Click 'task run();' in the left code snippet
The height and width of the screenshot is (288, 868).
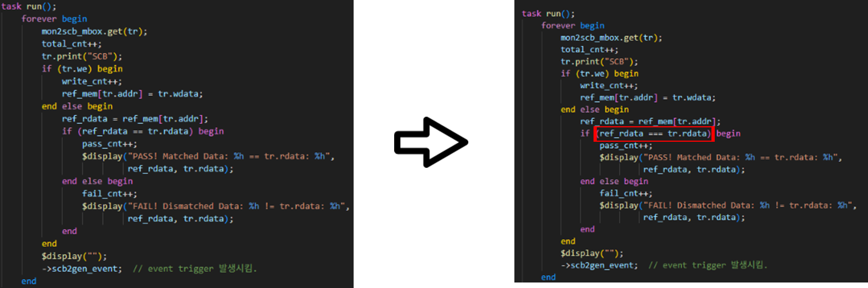pyautogui.click(x=29, y=7)
